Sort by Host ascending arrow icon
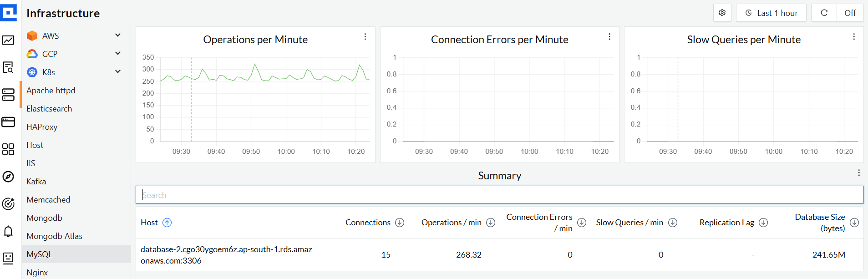Viewport: 868px width, 279px height. click(x=167, y=223)
